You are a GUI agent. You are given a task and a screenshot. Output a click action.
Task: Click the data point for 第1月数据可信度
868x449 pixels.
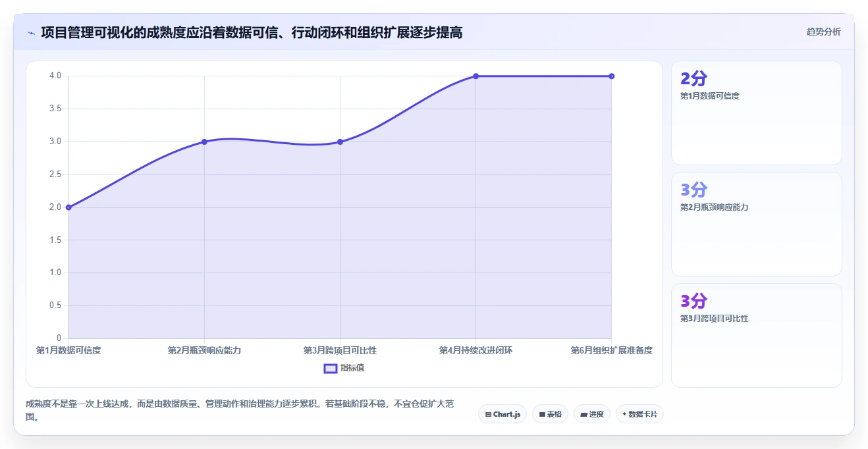[68, 207]
